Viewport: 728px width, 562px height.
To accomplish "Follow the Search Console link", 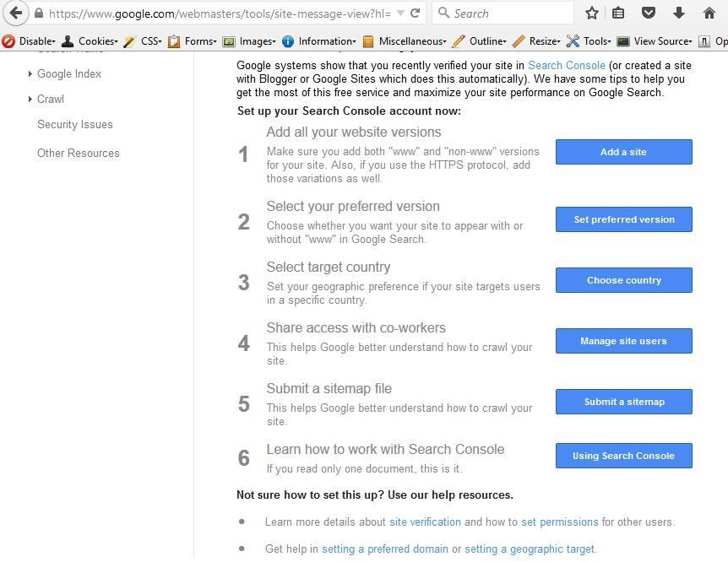I will 566,66.
